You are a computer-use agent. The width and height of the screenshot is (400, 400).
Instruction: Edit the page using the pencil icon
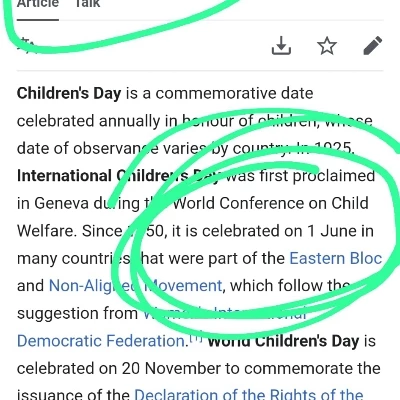click(x=373, y=46)
